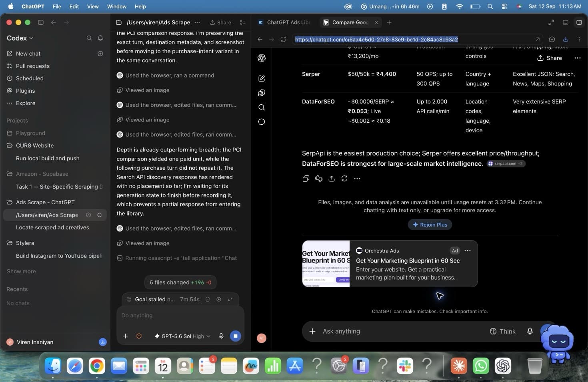Image resolution: width=588 pixels, height=382 pixels.
Task: Click the Rejoin Plus button
Action: pyautogui.click(x=430, y=225)
